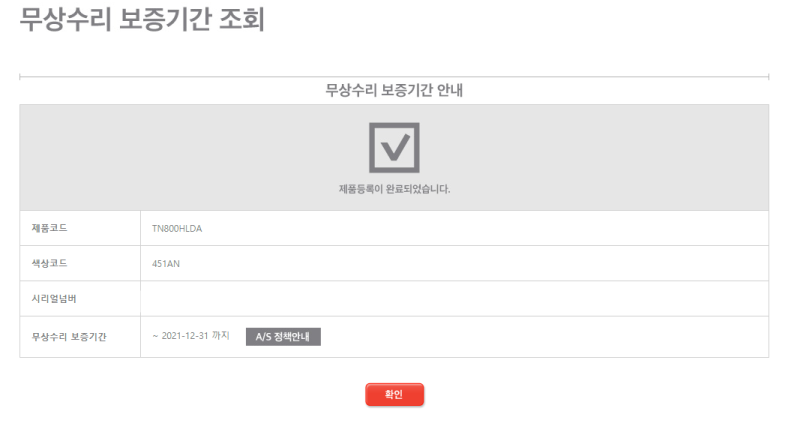Image resolution: width=800 pixels, height=441 pixels.
Task: Click the 색상코드 row label
Action: coord(49,263)
